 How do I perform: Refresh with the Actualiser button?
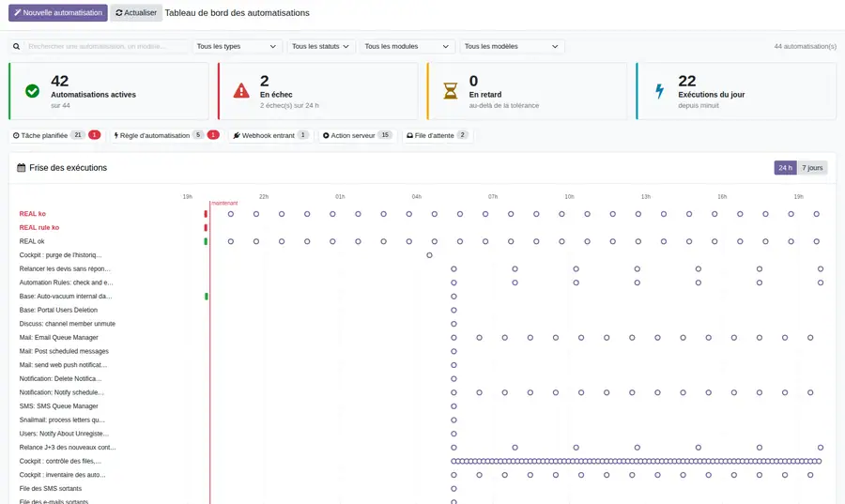[x=136, y=13]
